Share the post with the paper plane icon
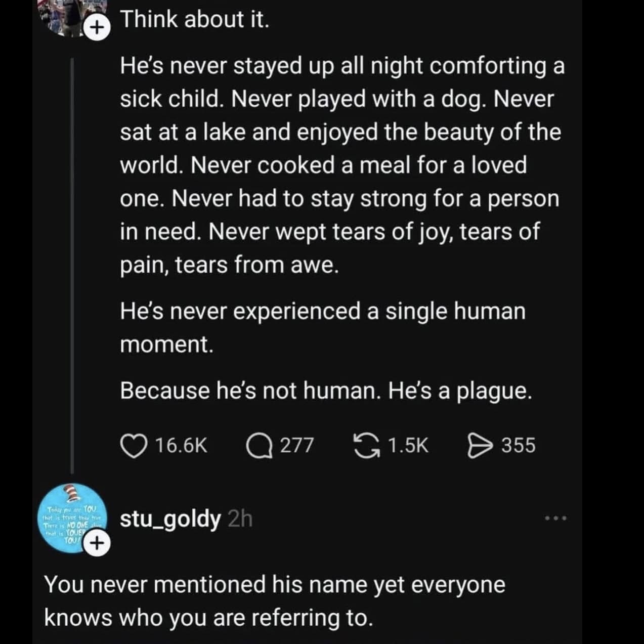 pyautogui.click(x=479, y=446)
